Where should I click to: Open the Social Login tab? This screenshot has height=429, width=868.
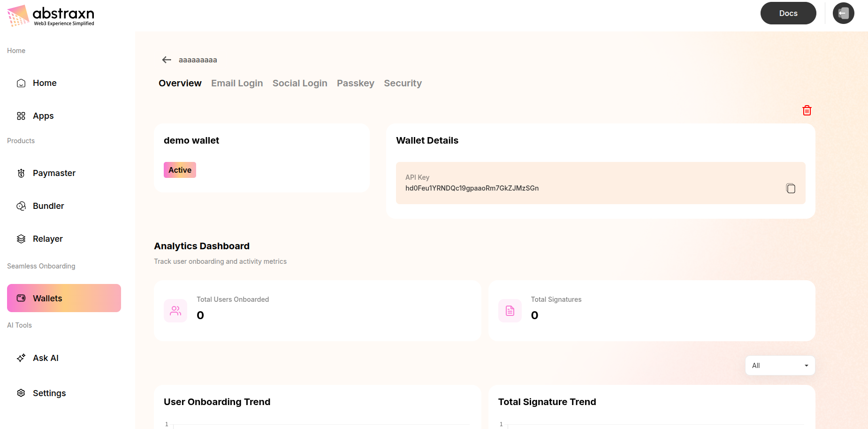pos(300,83)
